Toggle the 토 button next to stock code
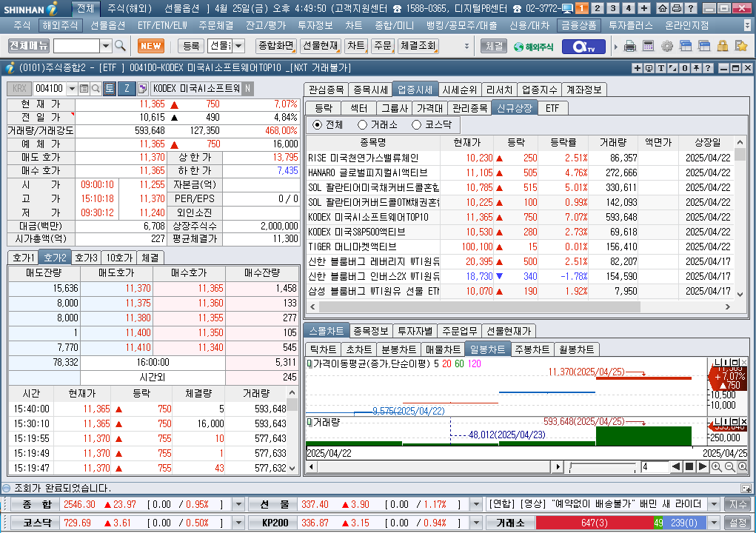 (x=110, y=88)
